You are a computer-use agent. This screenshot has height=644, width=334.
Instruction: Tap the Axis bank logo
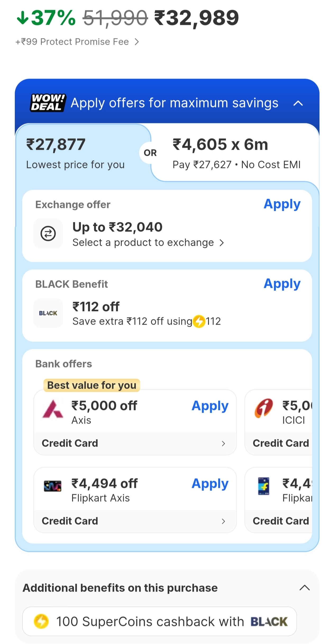click(x=53, y=409)
